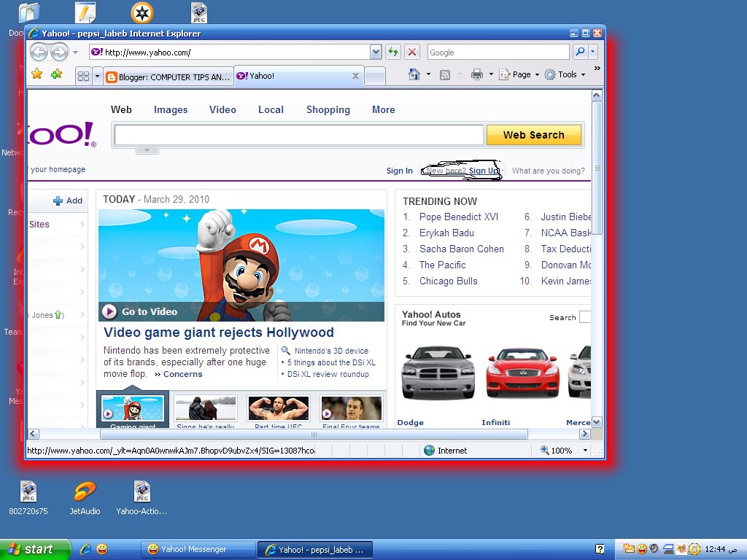Click the search magnifier next to the Google box
Viewport: 747px width, 560px height.
pyautogui.click(x=580, y=52)
